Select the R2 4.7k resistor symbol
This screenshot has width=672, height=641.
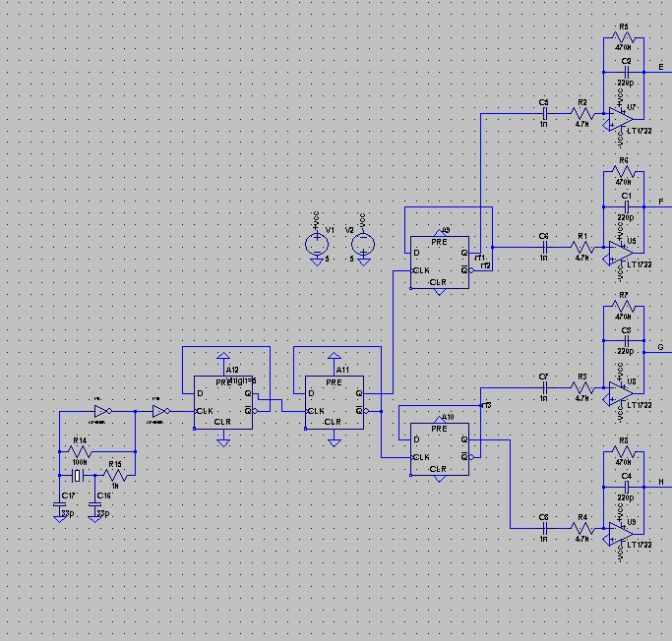pos(582,114)
